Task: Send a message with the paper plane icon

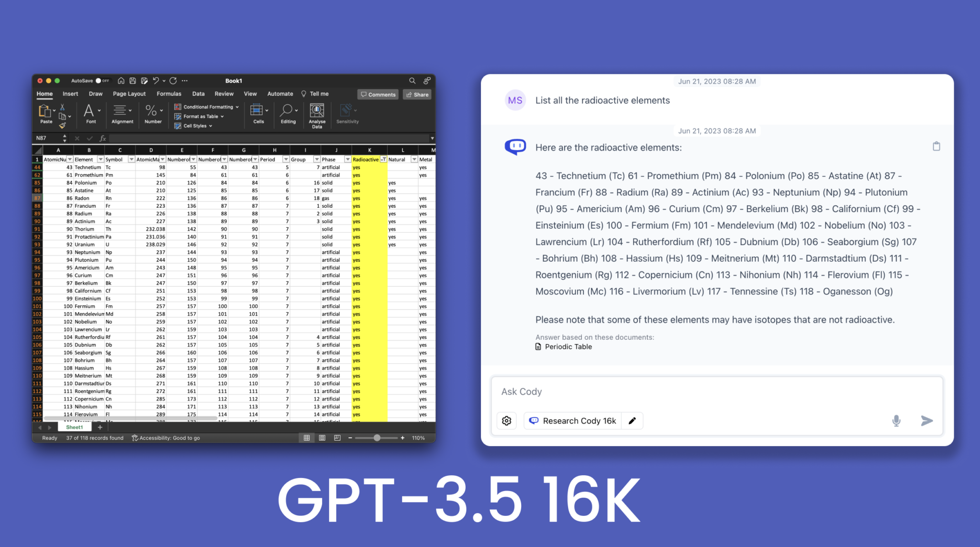Action: point(926,421)
